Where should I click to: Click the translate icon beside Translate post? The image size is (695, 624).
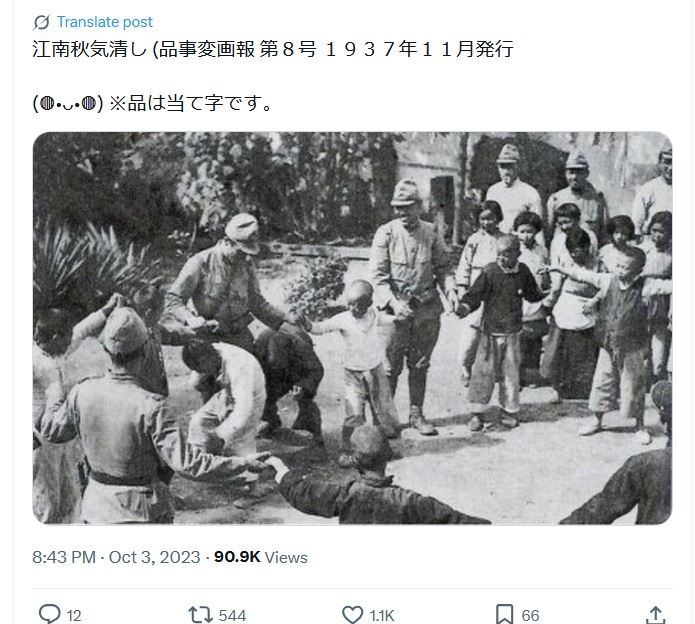pyautogui.click(x=41, y=22)
